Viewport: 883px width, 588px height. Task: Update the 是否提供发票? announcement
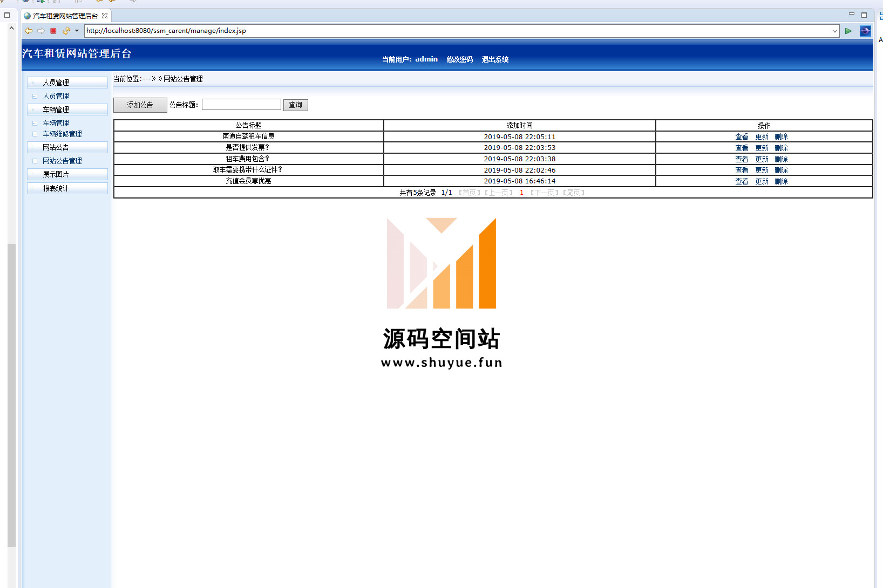click(762, 148)
